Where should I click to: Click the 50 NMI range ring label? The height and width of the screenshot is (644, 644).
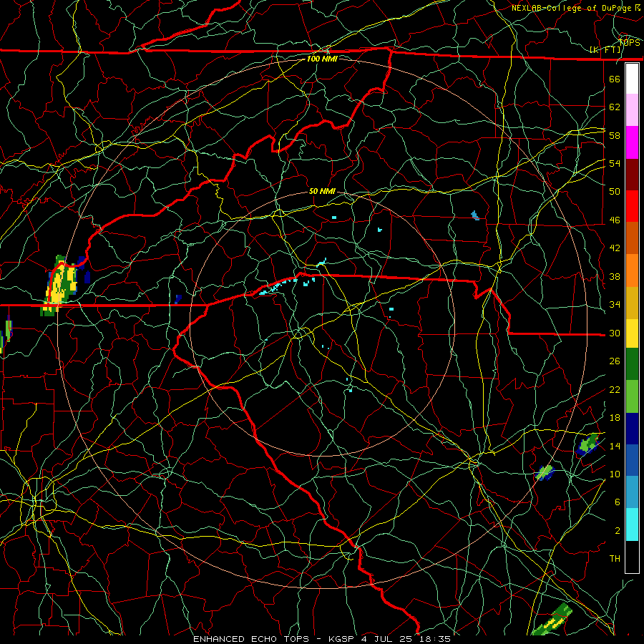point(322,191)
